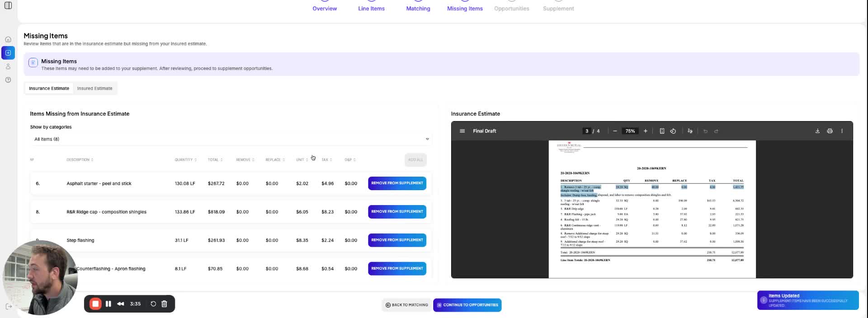
Task: Open the PDF more-actions three-dot menu
Action: click(x=842, y=131)
